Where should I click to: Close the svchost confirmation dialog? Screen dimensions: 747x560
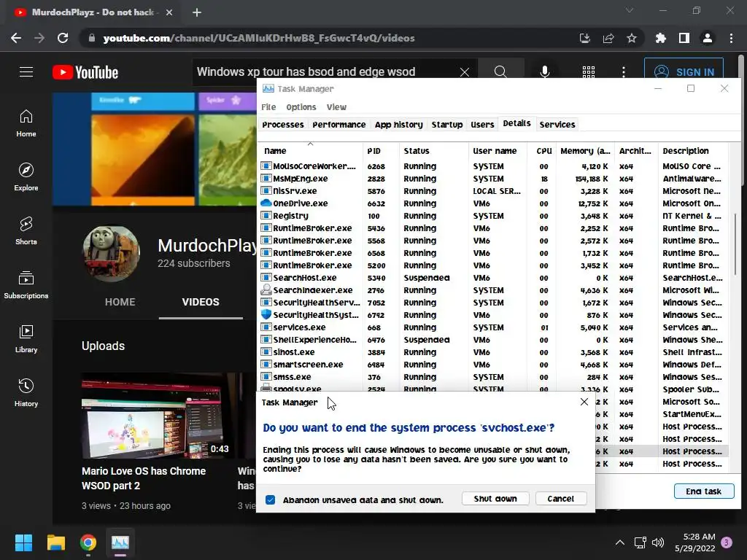(x=584, y=402)
